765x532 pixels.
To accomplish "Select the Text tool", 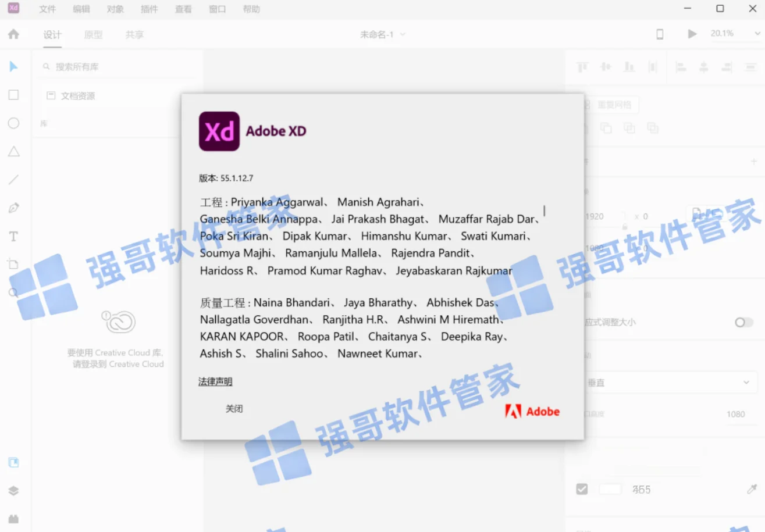I will coord(13,237).
